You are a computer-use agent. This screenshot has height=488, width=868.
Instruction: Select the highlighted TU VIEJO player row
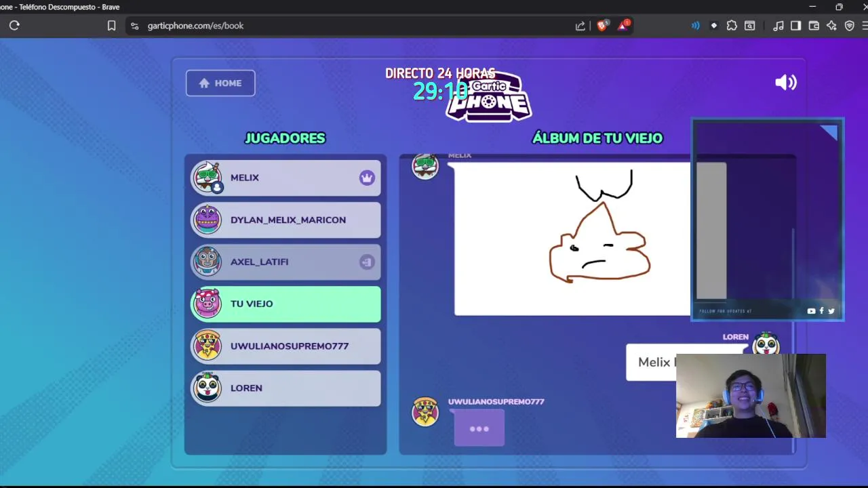285,304
